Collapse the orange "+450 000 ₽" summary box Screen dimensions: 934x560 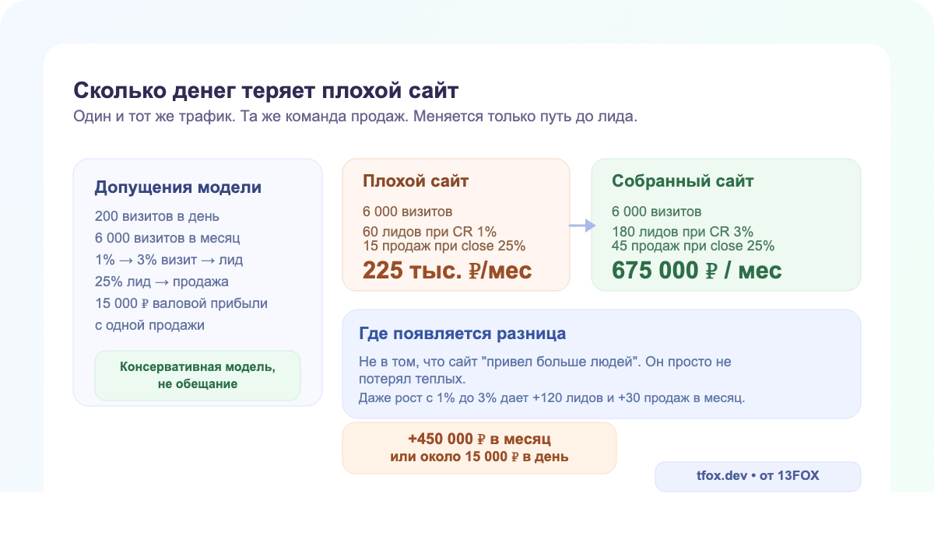click(479, 447)
